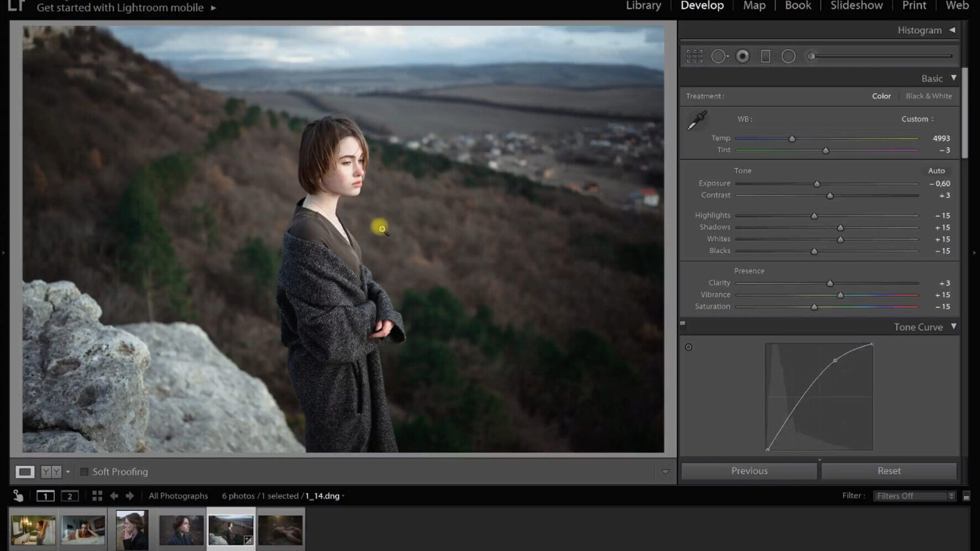Select the Graduated Filter tool
The width and height of the screenshot is (980, 551).
pos(765,56)
